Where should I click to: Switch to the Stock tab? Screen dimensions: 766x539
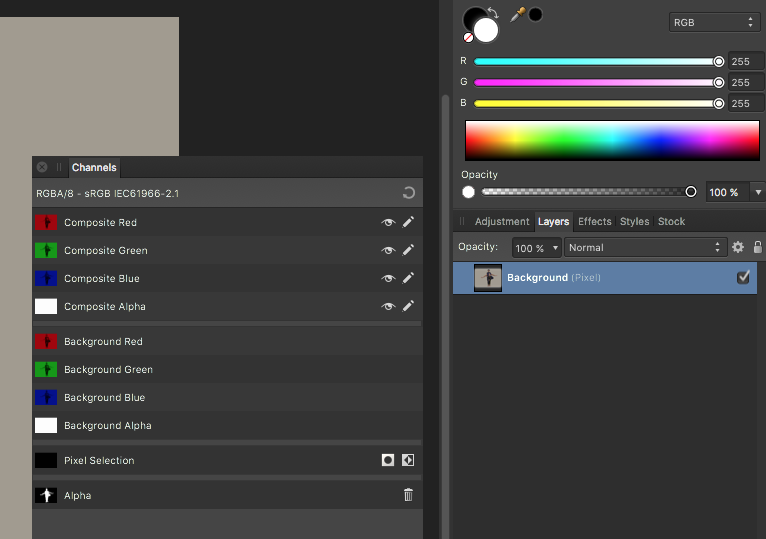tap(671, 221)
